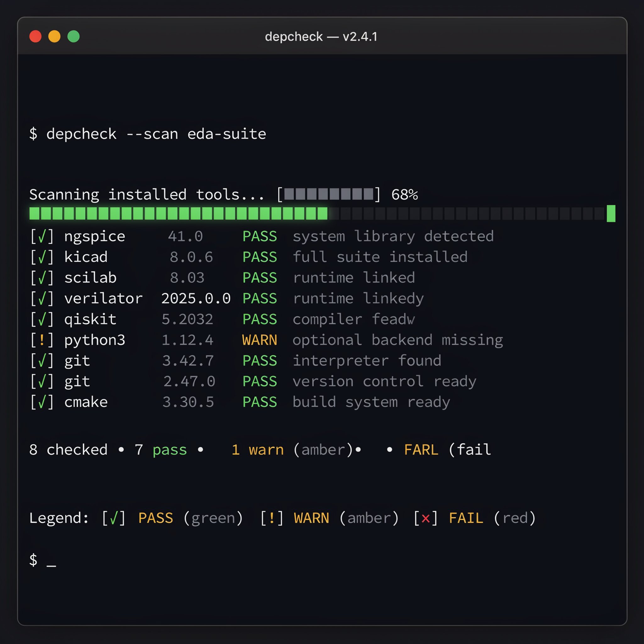This screenshot has width=644, height=644.
Task: Click the python3 version 1.12.4
Action: [x=187, y=340]
